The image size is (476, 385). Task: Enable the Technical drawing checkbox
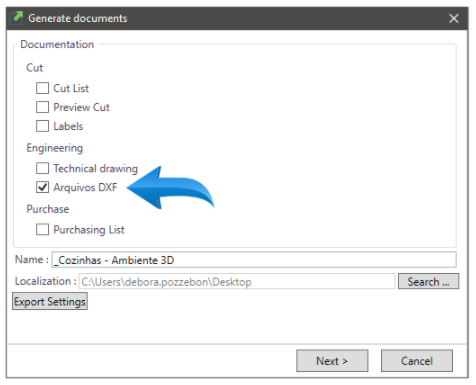[42, 168]
